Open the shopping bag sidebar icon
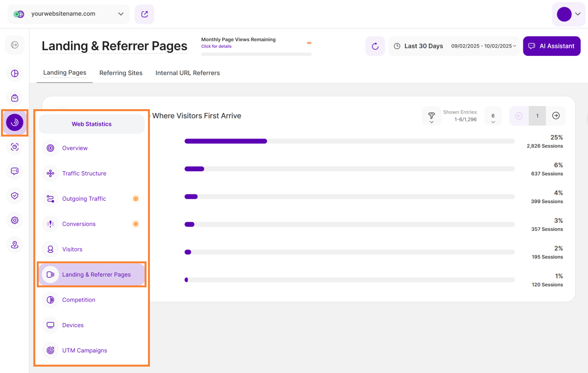Image resolution: width=588 pixels, height=373 pixels. coord(15,98)
